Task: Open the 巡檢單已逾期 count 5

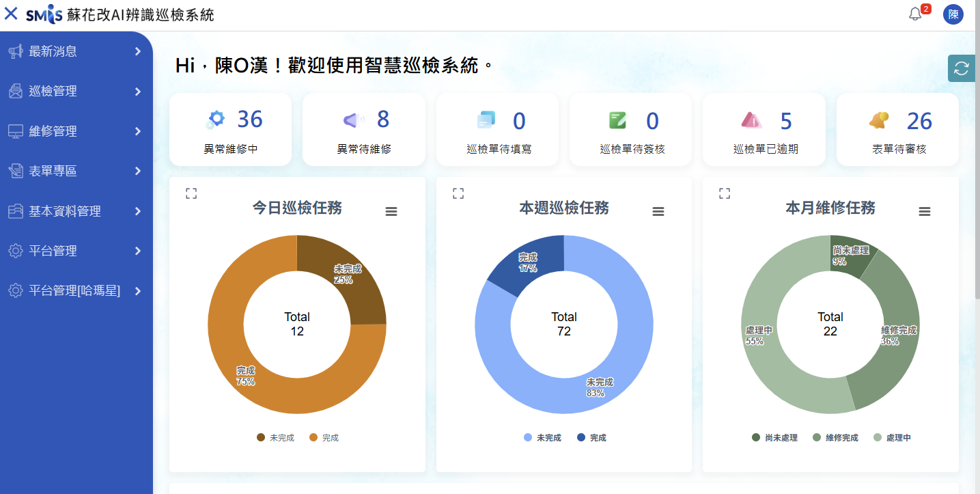Action: click(786, 121)
